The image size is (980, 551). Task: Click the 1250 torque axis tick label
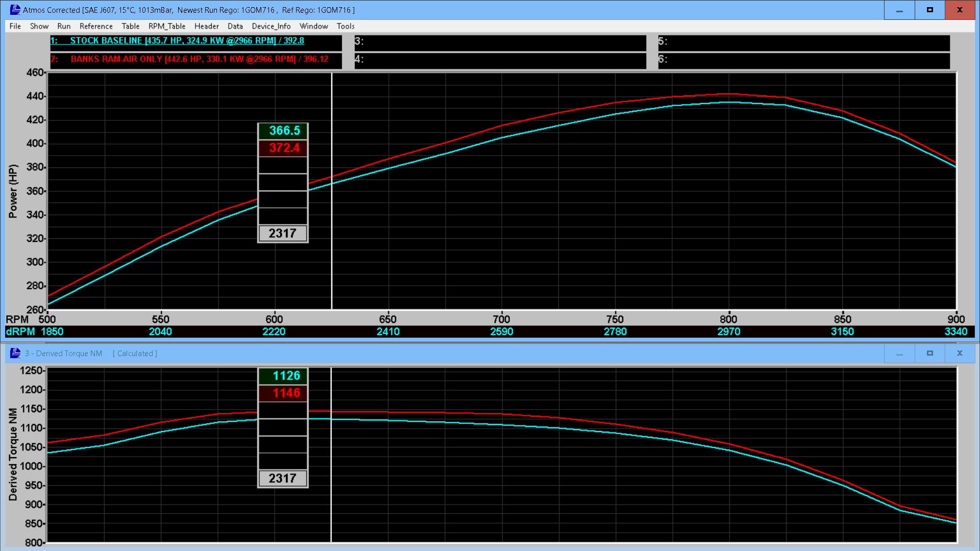[32, 371]
